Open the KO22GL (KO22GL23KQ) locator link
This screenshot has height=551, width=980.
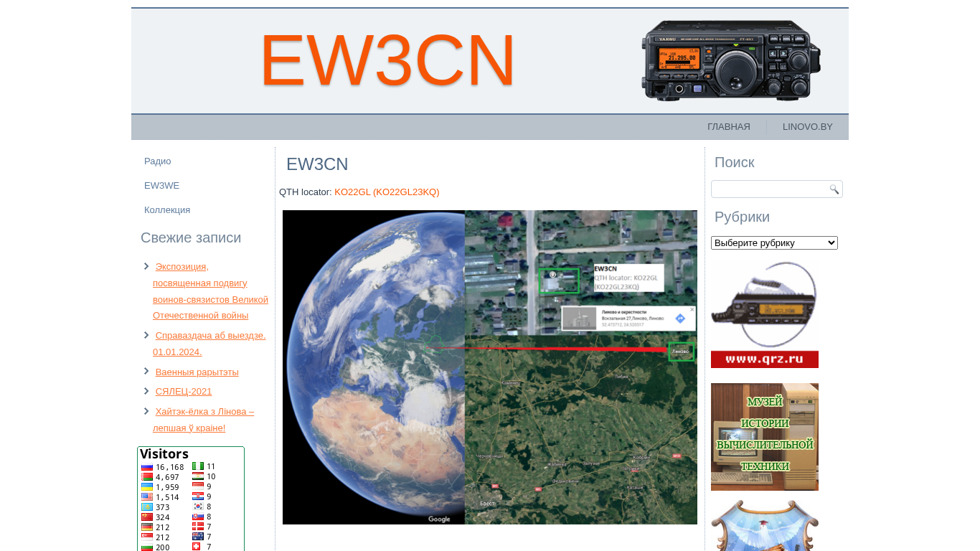[x=387, y=192]
